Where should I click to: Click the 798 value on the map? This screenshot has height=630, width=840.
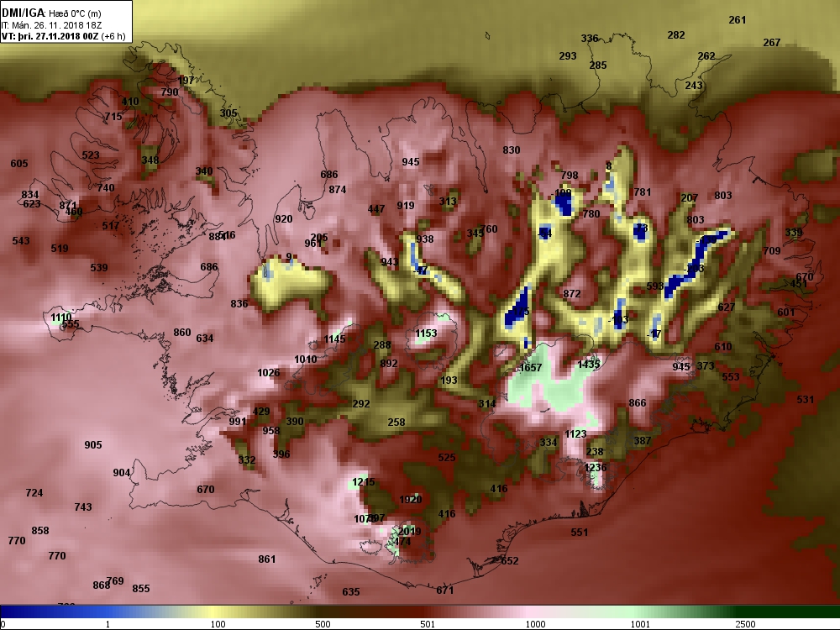tap(570, 176)
